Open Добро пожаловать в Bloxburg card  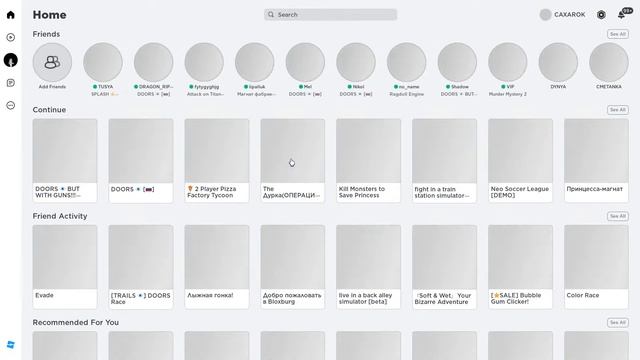(x=293, y=267)
